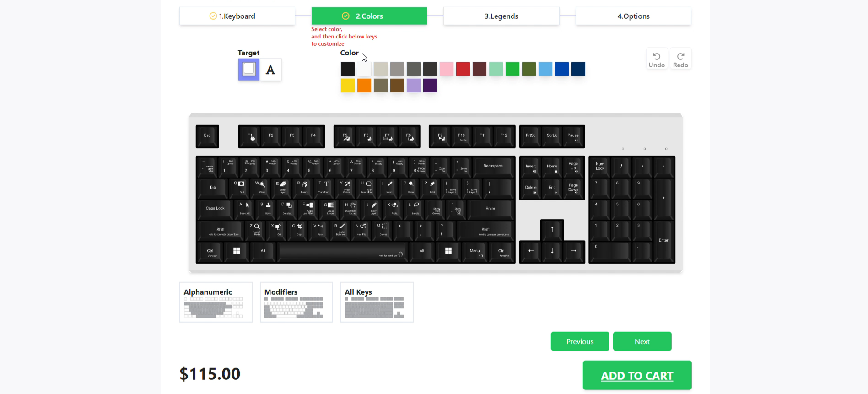This screenshot has width=868, height=394.
Task: Click ADD TO CART
Action: click(637, 375)
